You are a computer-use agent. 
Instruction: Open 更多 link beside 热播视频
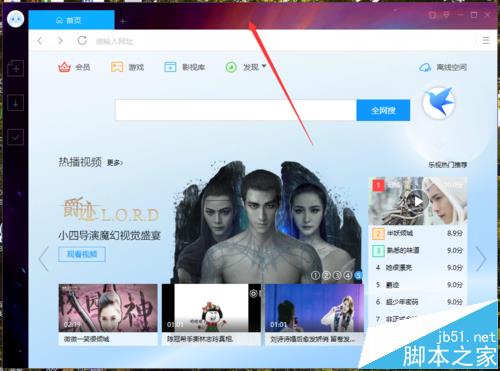(115, 163)
